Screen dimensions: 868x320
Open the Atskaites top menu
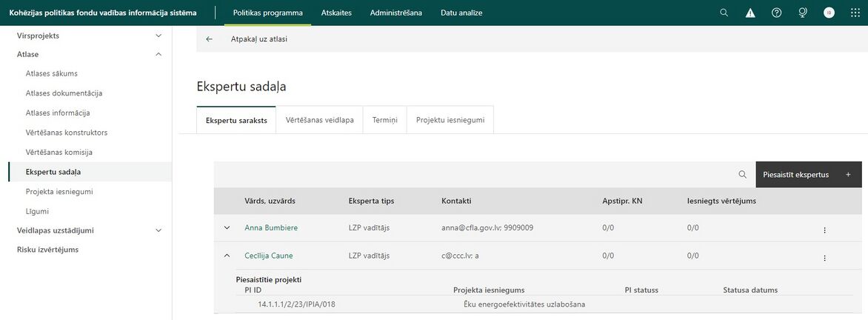[336, 13]
